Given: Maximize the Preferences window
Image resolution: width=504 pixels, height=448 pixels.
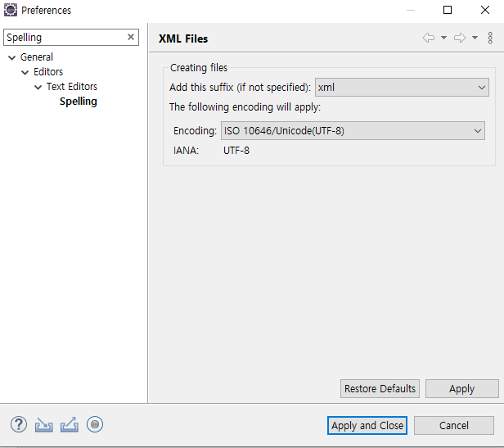Looking at the screenshot, I should click(448, 10).
